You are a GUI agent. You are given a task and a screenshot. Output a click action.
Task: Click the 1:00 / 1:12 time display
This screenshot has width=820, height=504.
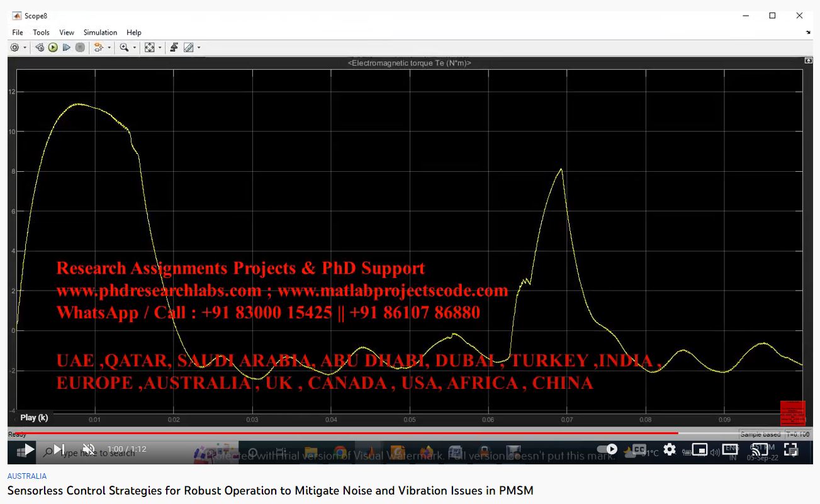coord(126,449)
